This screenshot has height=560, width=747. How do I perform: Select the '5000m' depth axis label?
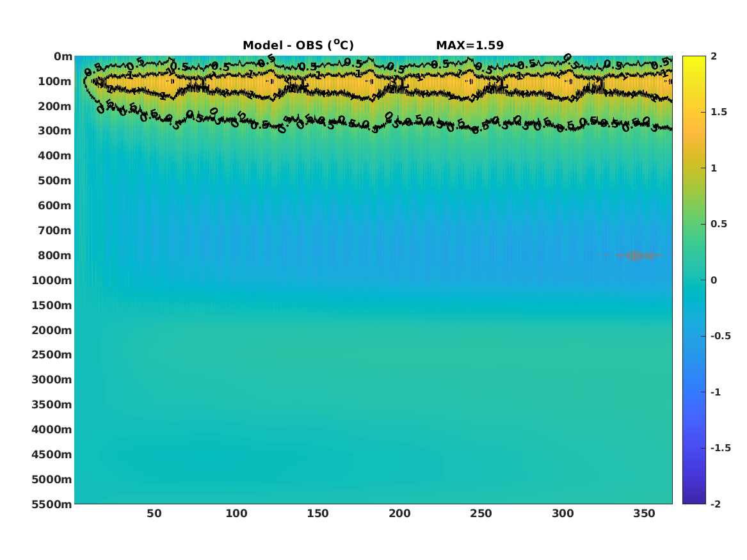point(52,479)
